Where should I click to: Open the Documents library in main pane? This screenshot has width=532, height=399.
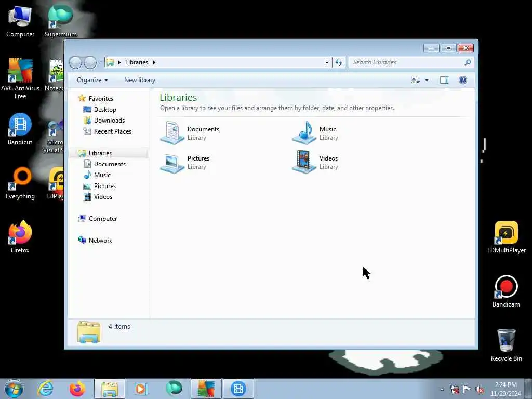coord(190,133)
